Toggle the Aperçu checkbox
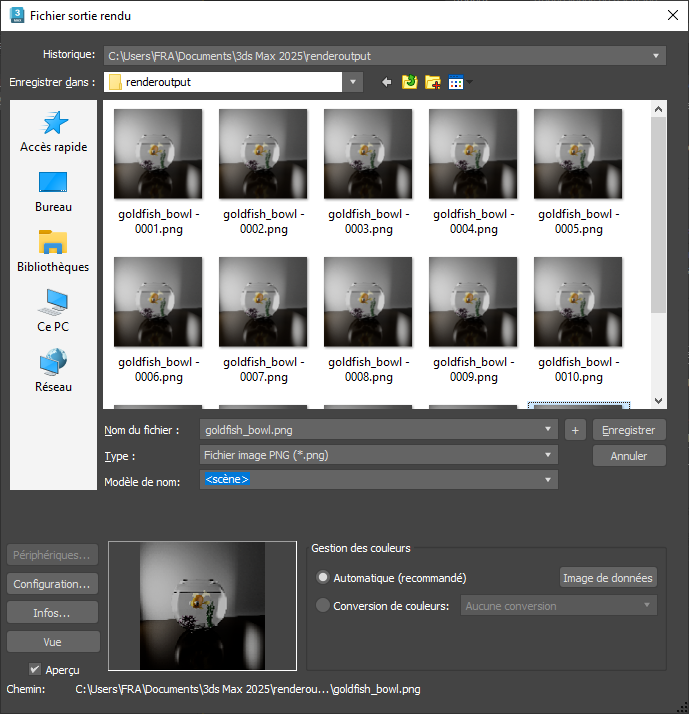Image resolution: width=689 pixels, height=714 pixels. (x=35, y=669)
